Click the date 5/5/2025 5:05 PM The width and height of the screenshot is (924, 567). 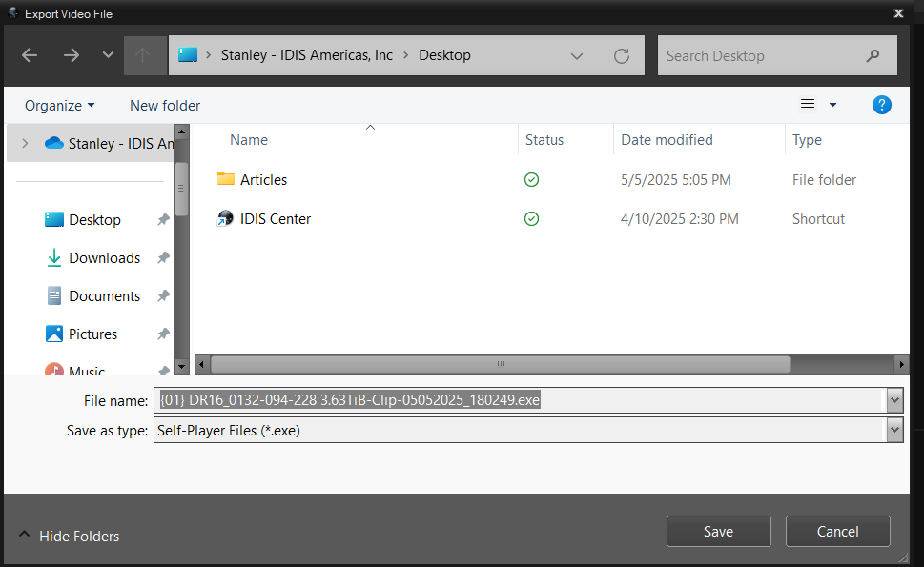[676, 179]
